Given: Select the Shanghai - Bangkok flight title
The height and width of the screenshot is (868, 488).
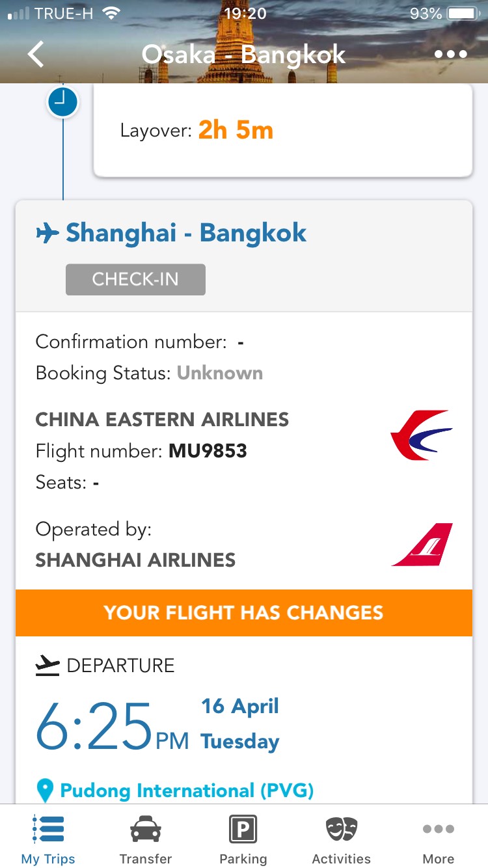Looking at the screenshot, I should pyautogui.click(x=186, y=233).
